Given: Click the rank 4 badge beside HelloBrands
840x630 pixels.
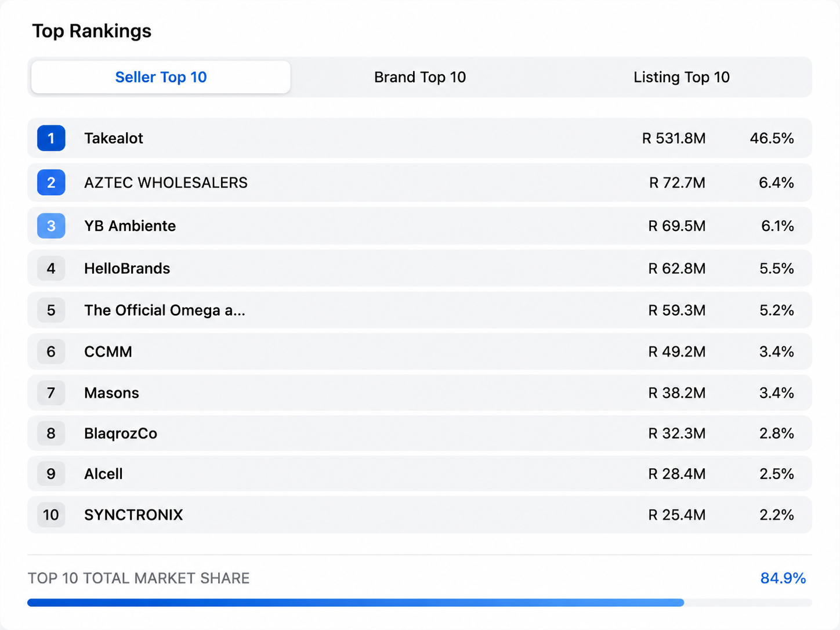Looking at the screenshot, I should tap(51, 269).
